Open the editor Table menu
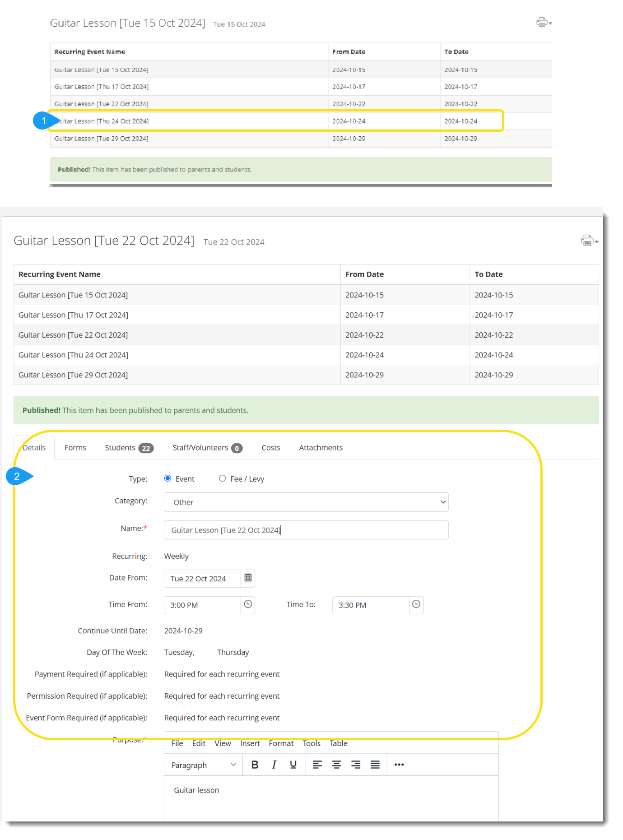The image size is (623, 840). click(x=339, y=743)
